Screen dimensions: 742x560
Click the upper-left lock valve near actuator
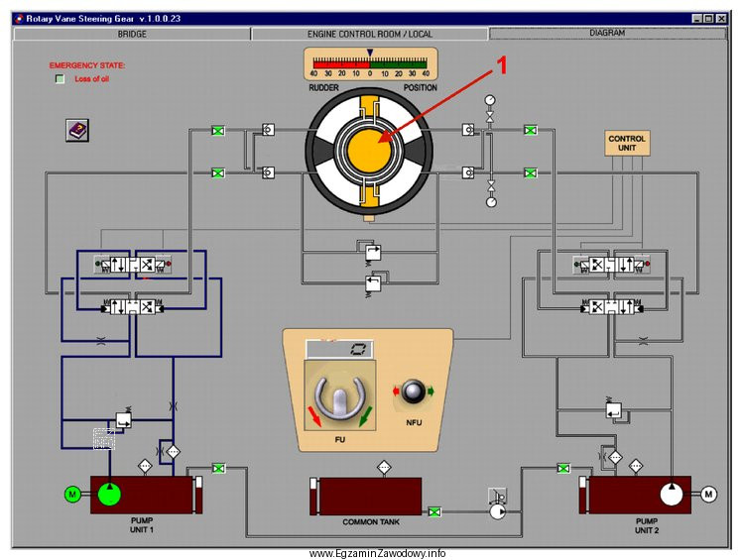(x=268, y=130)
